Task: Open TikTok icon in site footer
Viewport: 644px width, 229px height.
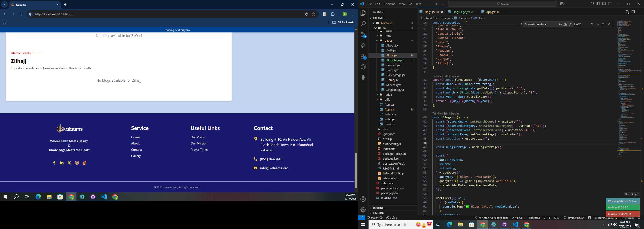Action: point(85,163)
